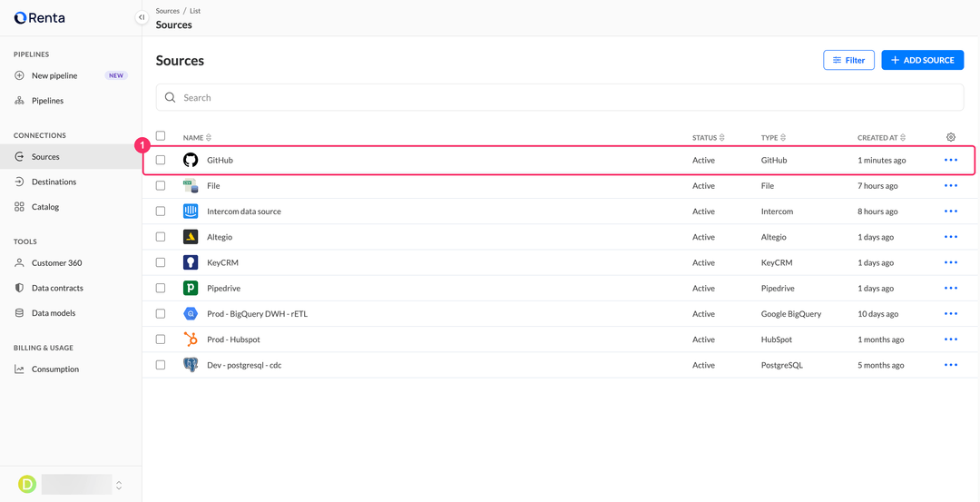Viewport: 980px width, 502px height.
Task: Sort by the CREATED AT column
Action: tap(881, 138)
